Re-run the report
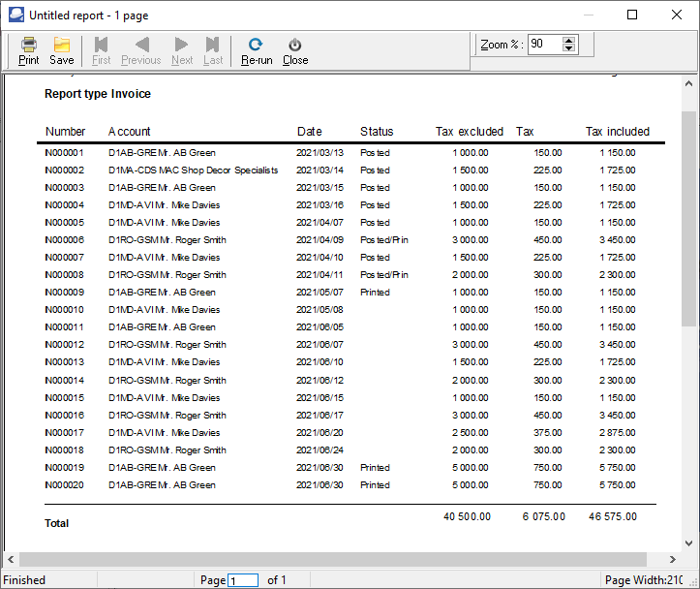 coord(257,51)
